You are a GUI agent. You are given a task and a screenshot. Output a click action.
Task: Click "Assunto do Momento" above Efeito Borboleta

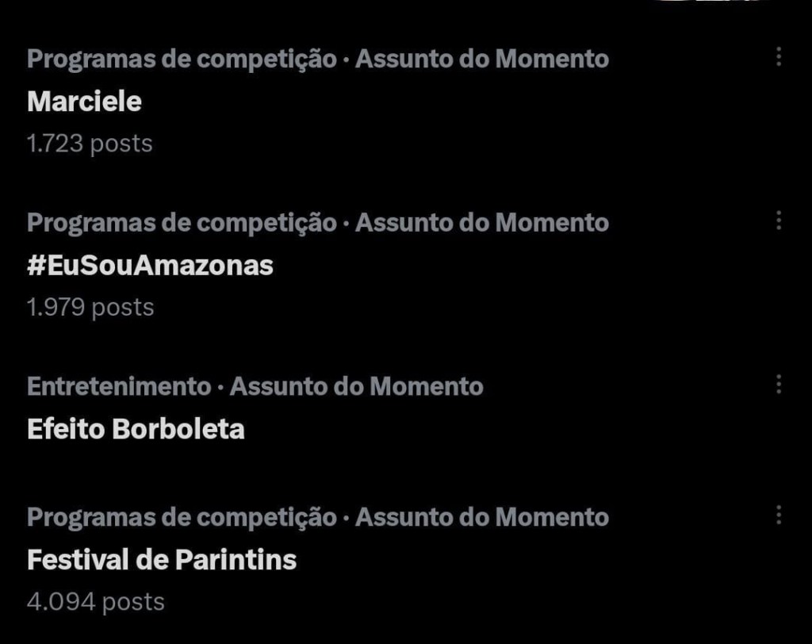[x=356, y=386]
